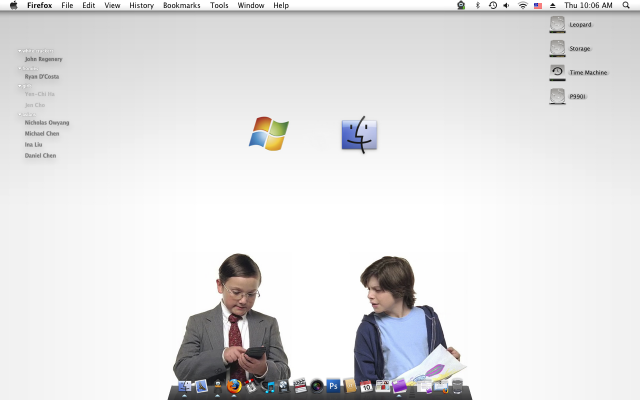Collapse the group above Nicholas Owyang
Screen dimensions: 640x400
point(20,114)
